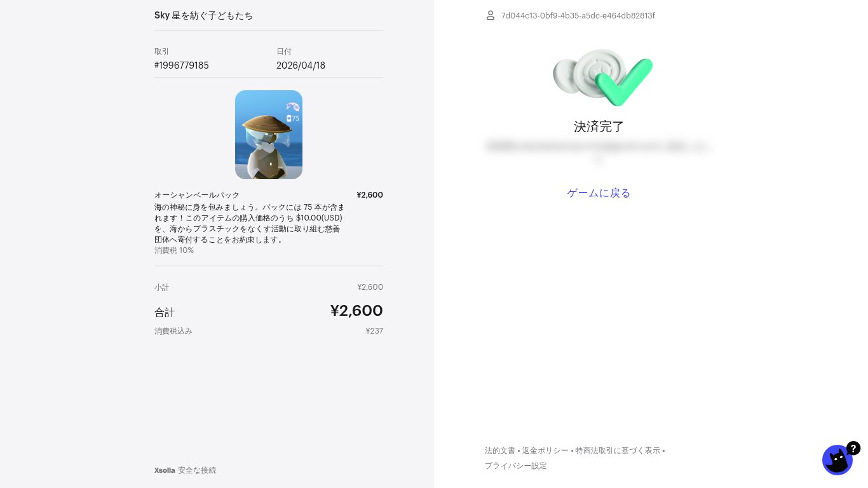Click the Xsolla logo text
This screenshot has height=488, width=868.
[x=165, y=470]
